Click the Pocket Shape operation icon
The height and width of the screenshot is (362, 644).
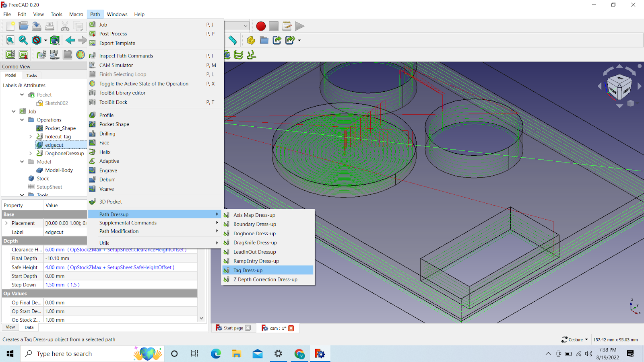(x=92, y=124)
